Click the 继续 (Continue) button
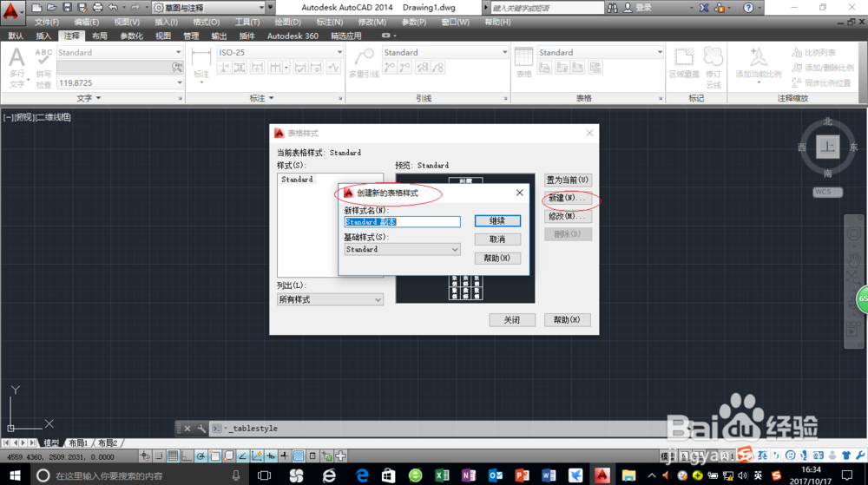Viewport: 868px width, 485px height. click(497, 220)
